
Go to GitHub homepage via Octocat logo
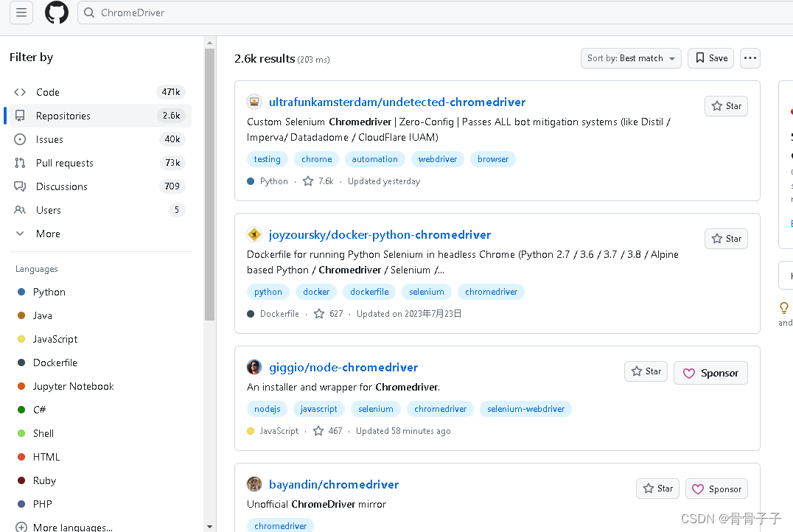tap(57, 12)
